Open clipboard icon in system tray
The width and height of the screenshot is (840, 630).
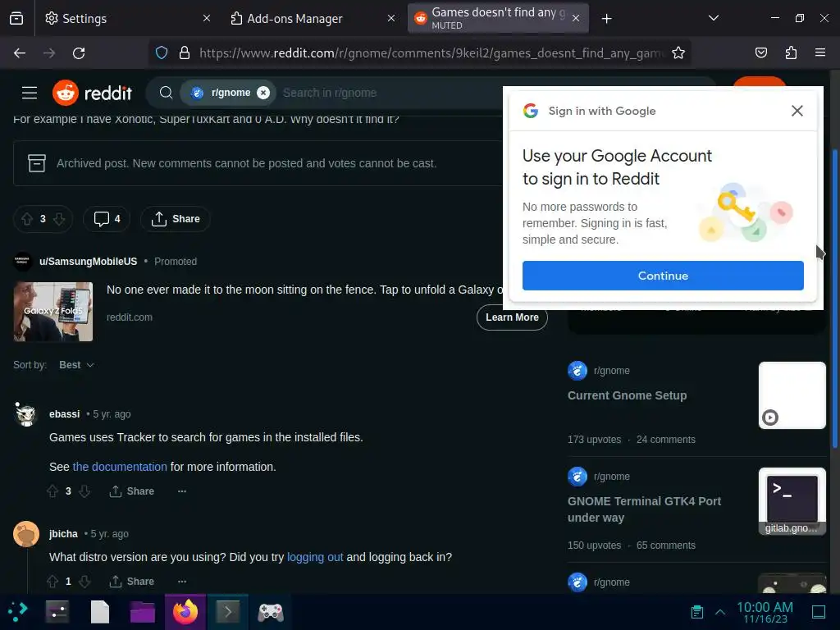pos(697,612)
